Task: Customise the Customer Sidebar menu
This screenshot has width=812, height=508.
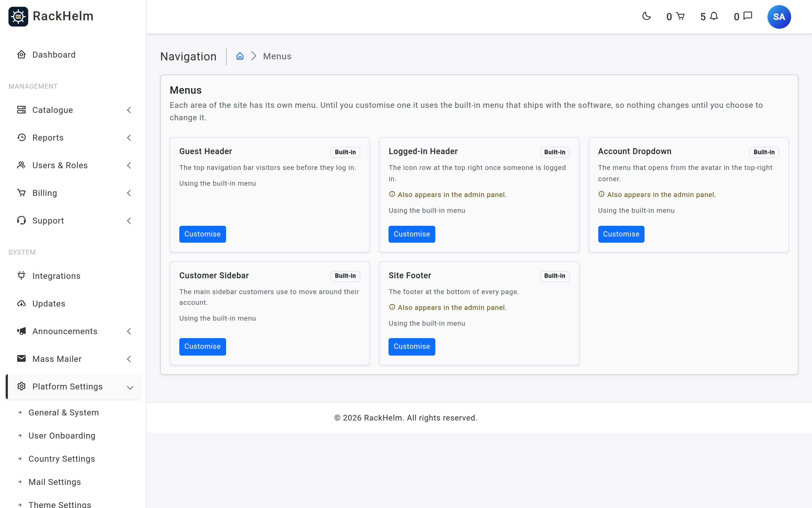Action: [202, 346]
